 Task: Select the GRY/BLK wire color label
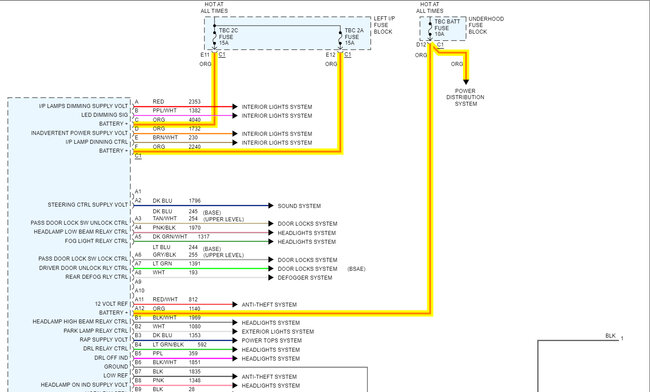click(164, 254)
